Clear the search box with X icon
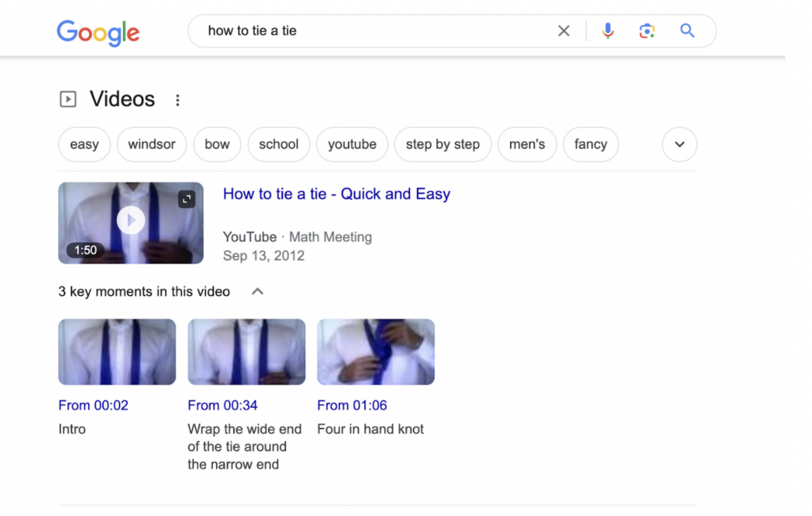The width and height of the screenshot is (812, 516). [564, 32]
